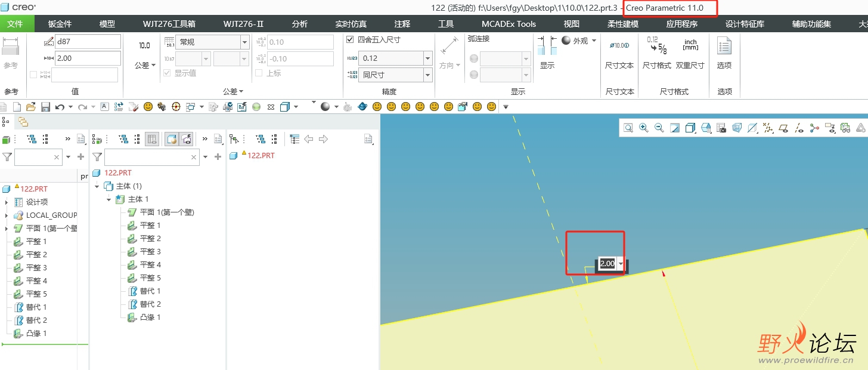Toggle the 四舍五入尺寸 checkbox
Viewport: 868px width, 370px height.
350,39
